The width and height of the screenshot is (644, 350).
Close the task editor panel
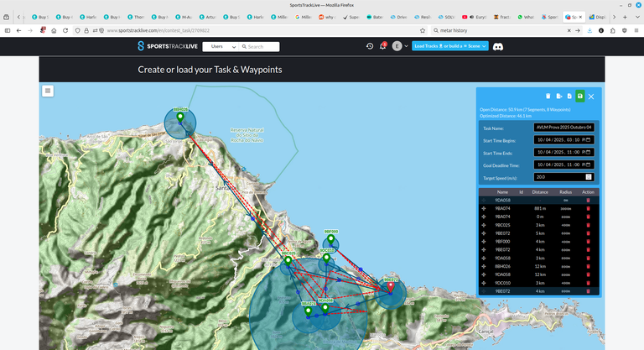tap(591, 97)
